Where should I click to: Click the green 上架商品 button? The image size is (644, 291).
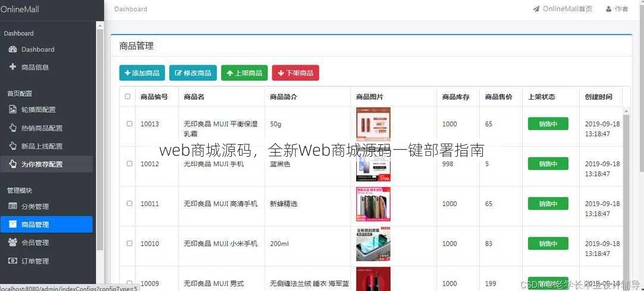(244, 72)
